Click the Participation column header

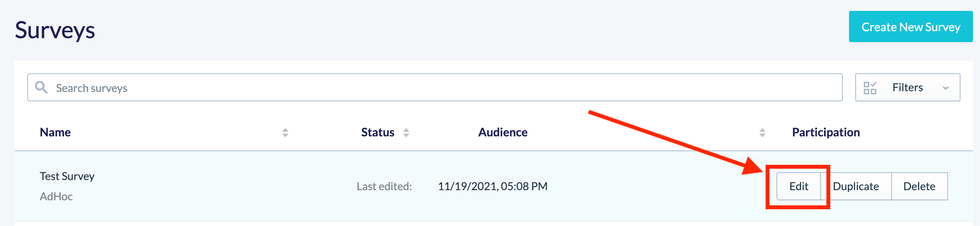(x=826, y=132)
